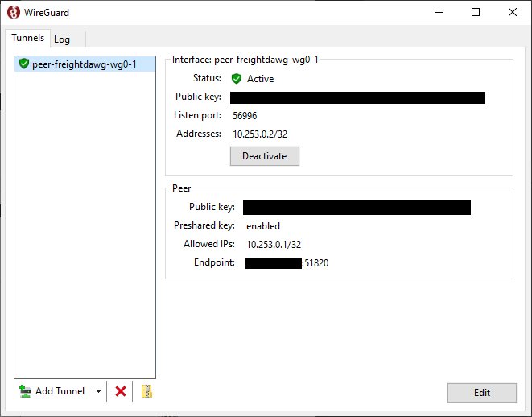Switch to the Log tab
This screenshot has height=417, width=532.
[x=68, y=39]
